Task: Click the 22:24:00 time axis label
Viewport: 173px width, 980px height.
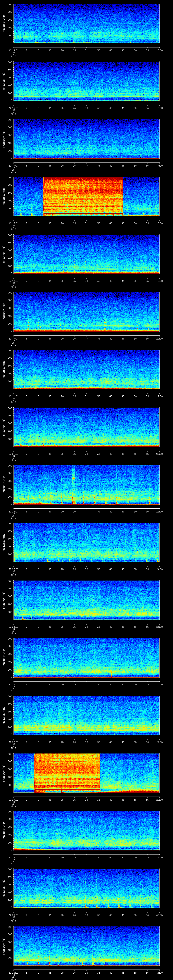Action: [13, 627]
